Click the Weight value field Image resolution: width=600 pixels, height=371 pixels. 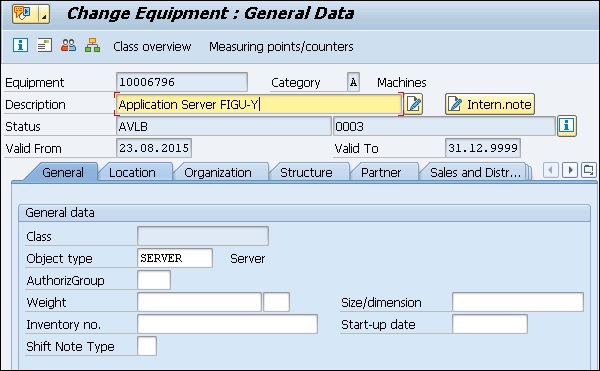click(199, 302)
